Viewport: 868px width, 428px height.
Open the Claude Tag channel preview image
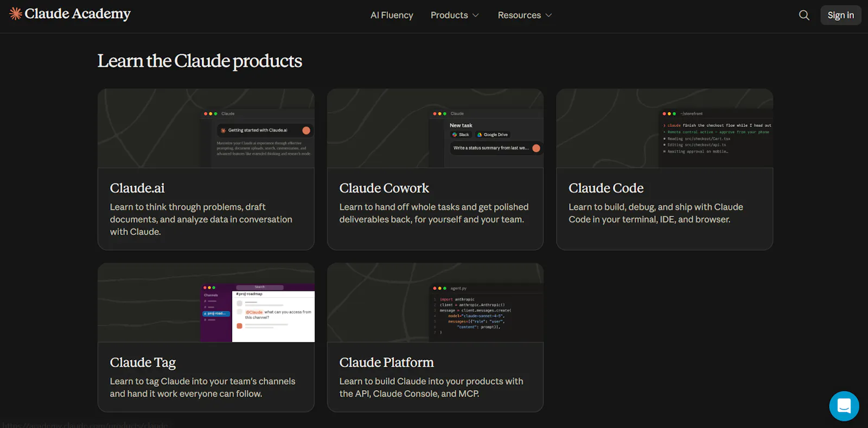tap(206, 303)
